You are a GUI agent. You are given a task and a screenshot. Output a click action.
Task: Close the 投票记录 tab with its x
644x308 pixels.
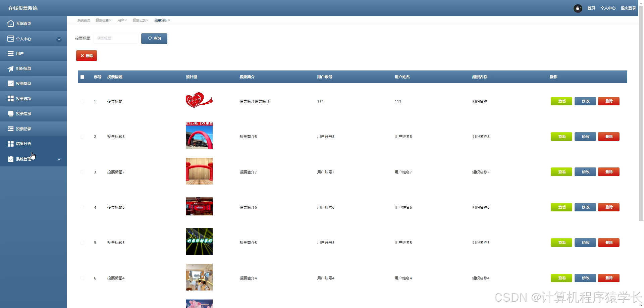tap(147, 20)
